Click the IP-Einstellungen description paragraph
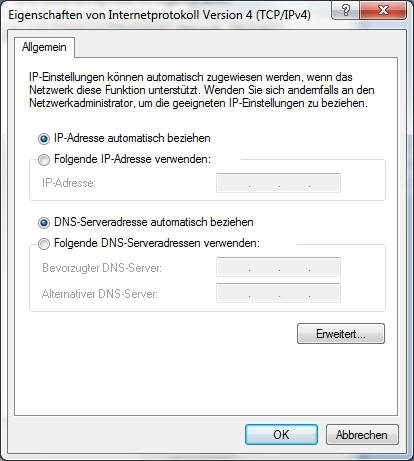Screen dimensions: 414x461 [202, 90]
